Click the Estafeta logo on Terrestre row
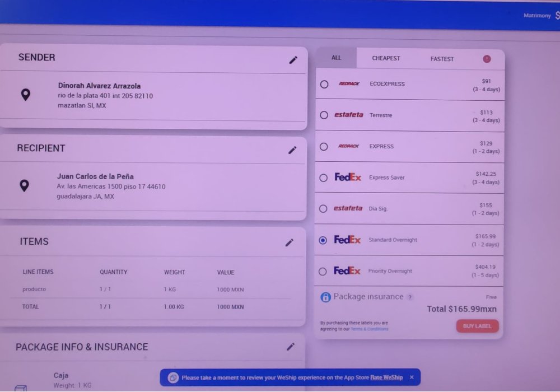Screen dimensions: 560x392 point(348,115)
